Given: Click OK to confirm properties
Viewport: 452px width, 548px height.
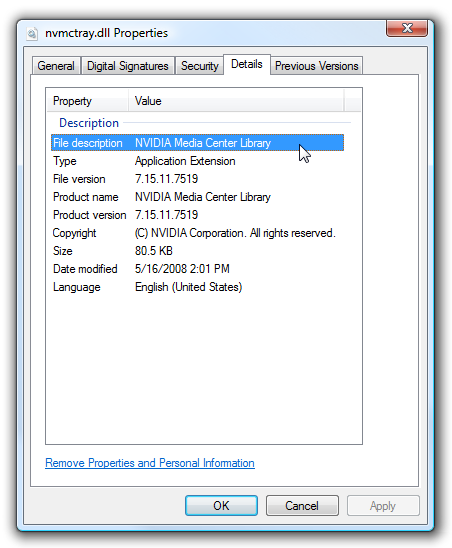Looking at the screenshot, I should click(x=221, y=505).
